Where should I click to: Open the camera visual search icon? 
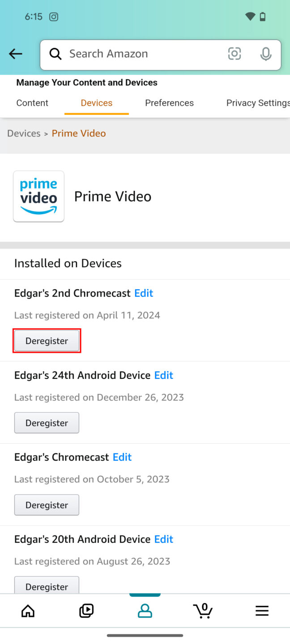[235, 53]
